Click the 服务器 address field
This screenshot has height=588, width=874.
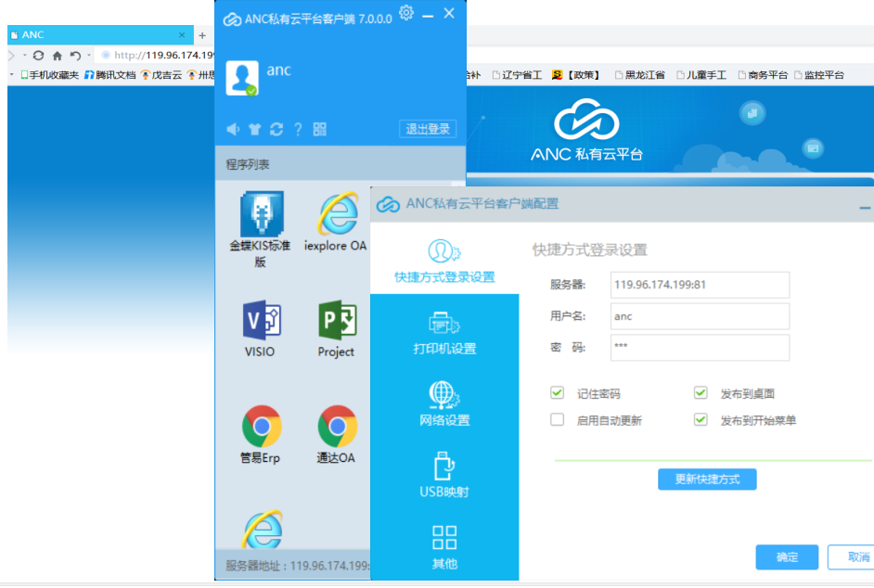point(700,285)
